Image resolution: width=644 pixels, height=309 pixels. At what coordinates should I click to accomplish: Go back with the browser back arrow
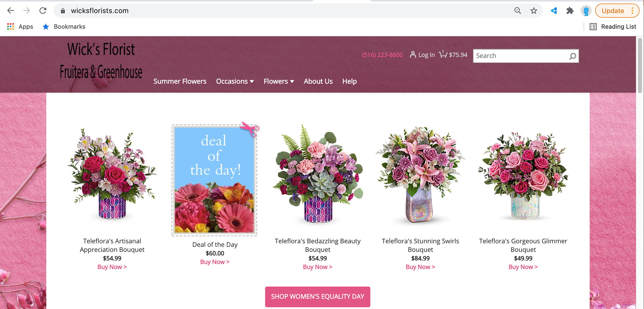[10, 11]
